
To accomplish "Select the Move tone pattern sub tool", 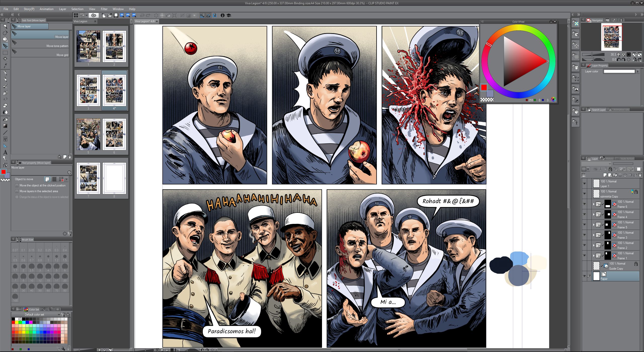I will coord(40,44).
